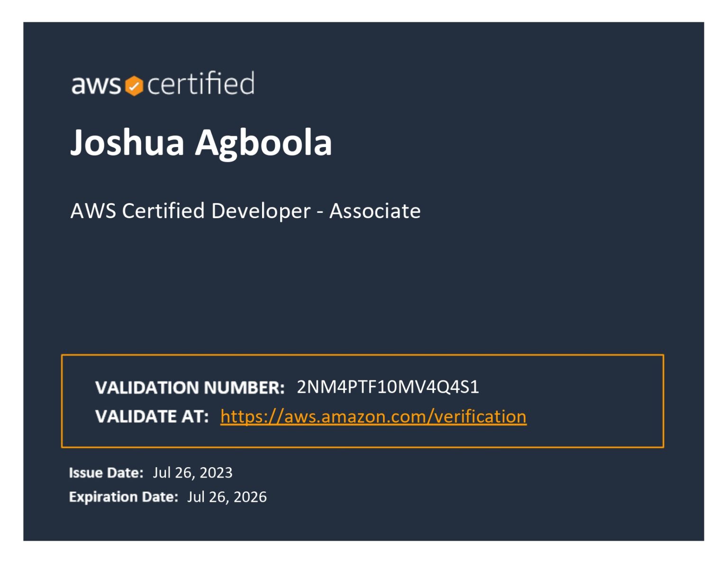Click the "VALIDATE AT:" label

tap(152, 416)
